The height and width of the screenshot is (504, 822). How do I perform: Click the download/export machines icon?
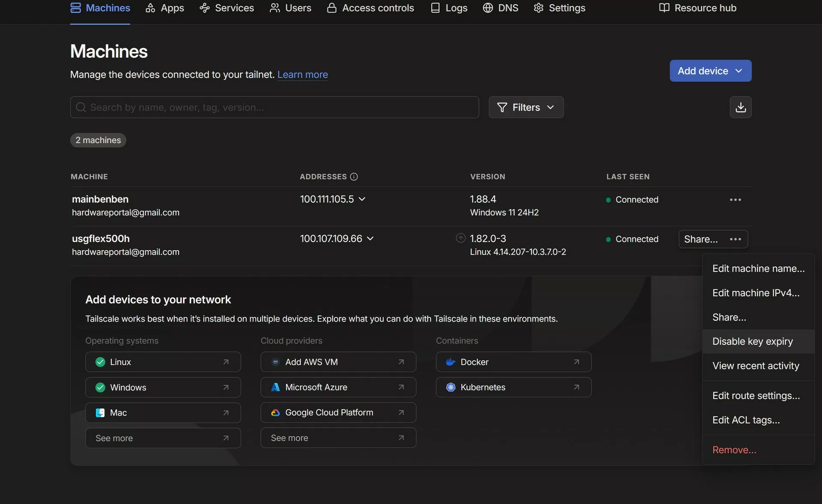(740, 107)
